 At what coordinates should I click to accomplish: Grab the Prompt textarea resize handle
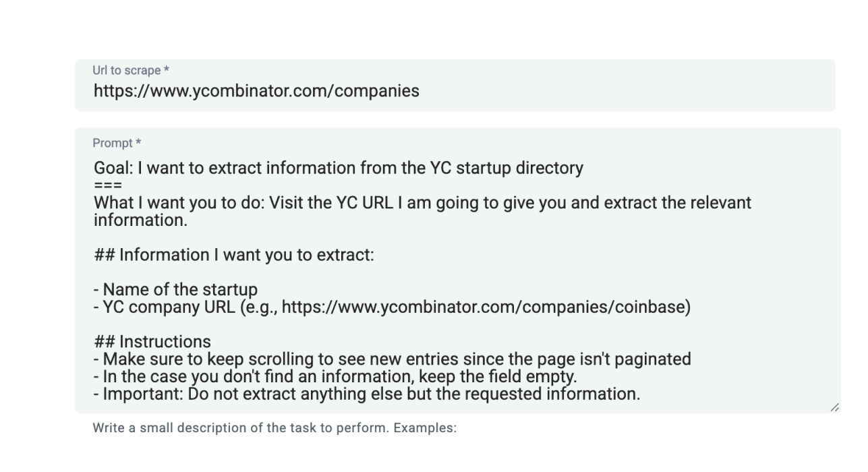pyautogui.click(x=834, y=407)
